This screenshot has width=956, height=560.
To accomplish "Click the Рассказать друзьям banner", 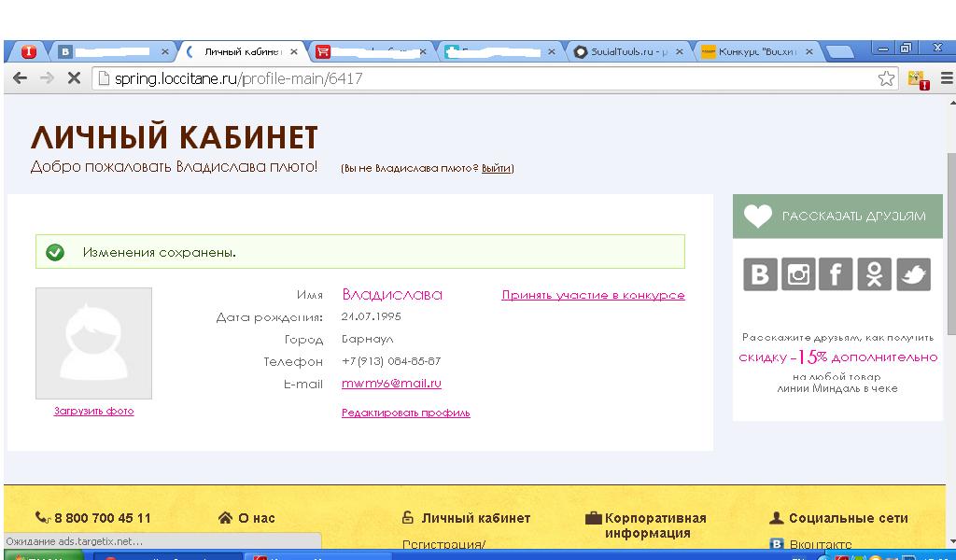I will coord(837,216).
